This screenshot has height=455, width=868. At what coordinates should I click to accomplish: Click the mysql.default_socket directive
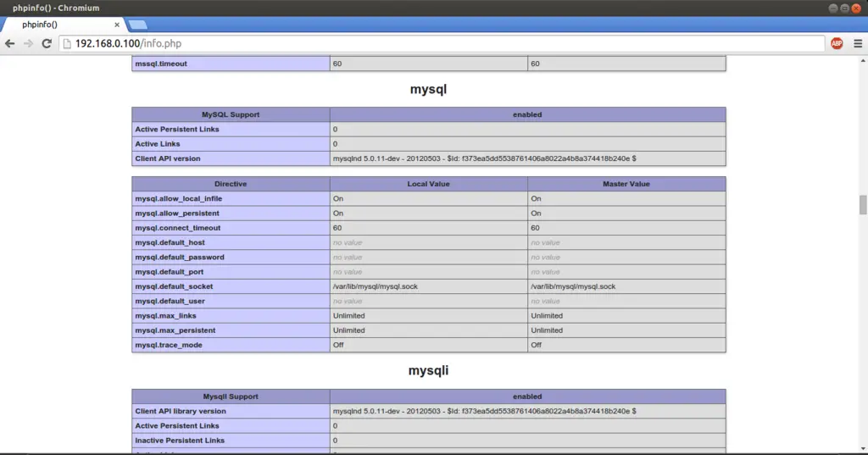174,286
